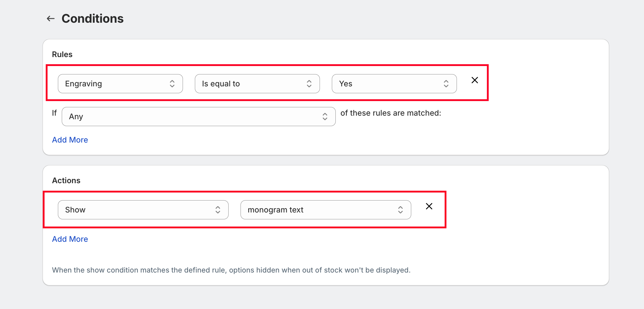Click Add More under Actions

[70, 239]
